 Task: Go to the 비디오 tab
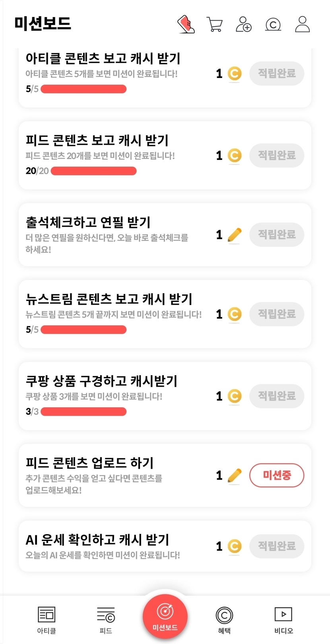point(283,620)
